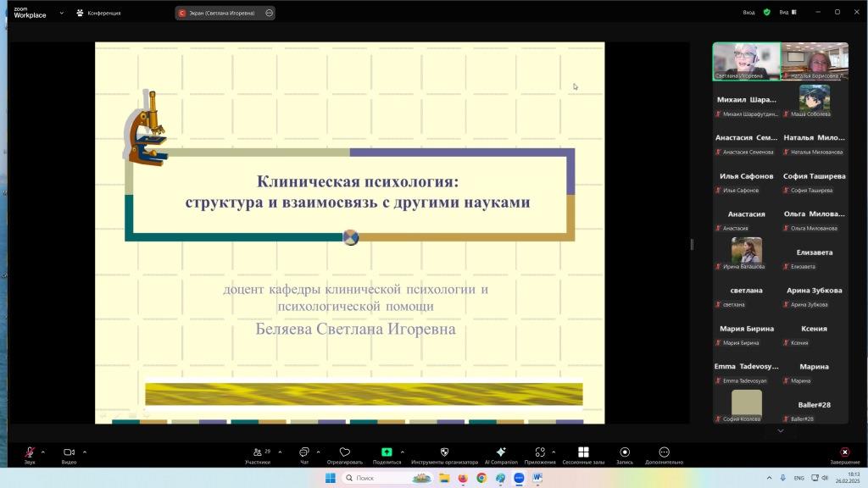Open Google Chrome from the taskbar
The image size is (868, 488).
(481, 478)
